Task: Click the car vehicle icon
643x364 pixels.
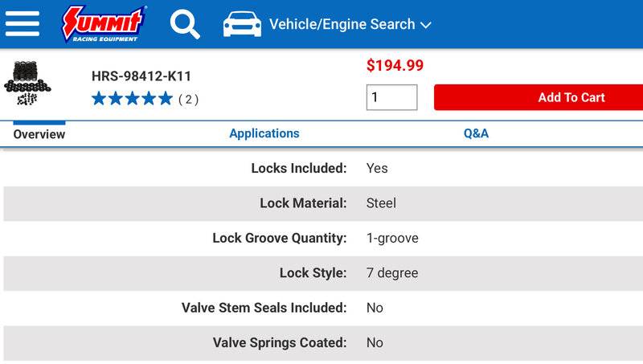Action: click(242, 24)
